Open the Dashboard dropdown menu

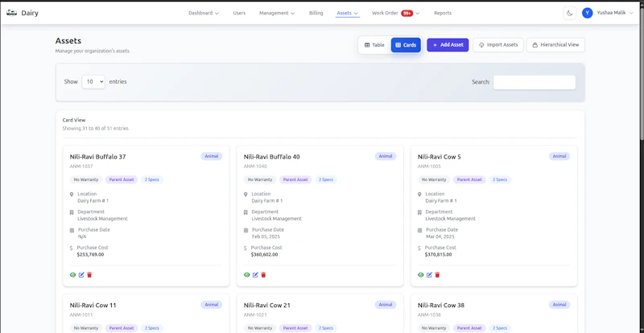pyautogui.click(x=204, y=13)
